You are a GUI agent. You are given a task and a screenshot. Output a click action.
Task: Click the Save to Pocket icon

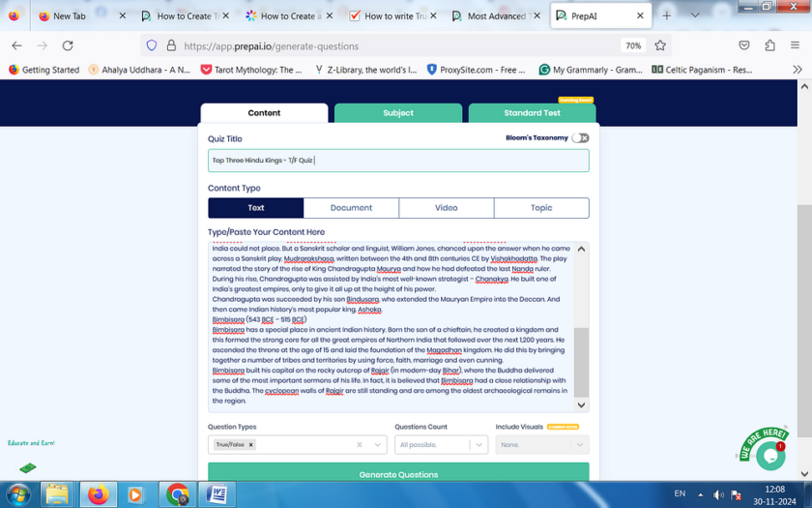tap(743, 45)
